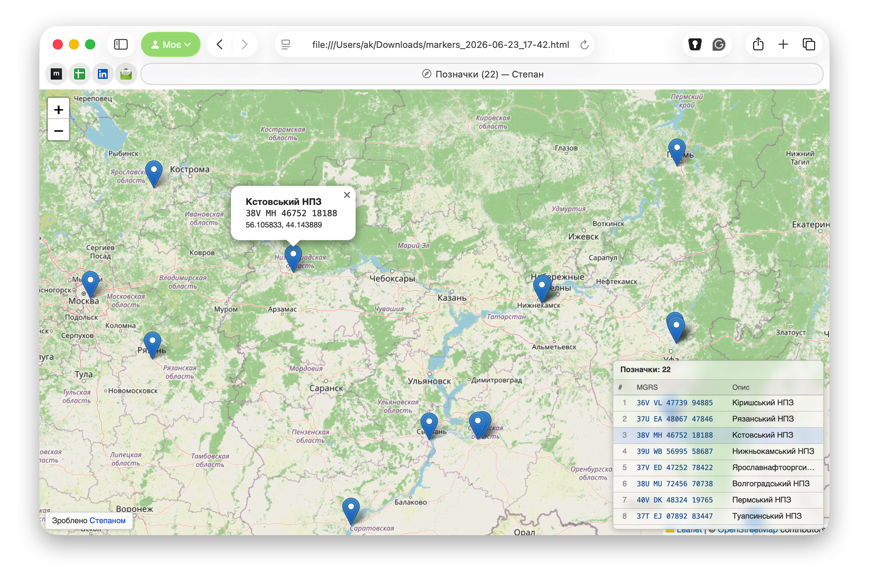This screenshot has width=869, height=588.
Task: Click the marker at Нижнекамск
Action: click(542, 289)
